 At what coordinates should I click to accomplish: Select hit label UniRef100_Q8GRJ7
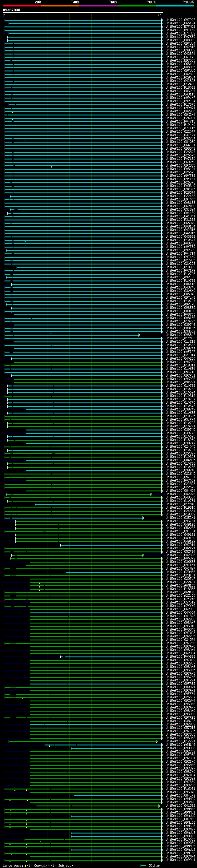coord(180,91)
